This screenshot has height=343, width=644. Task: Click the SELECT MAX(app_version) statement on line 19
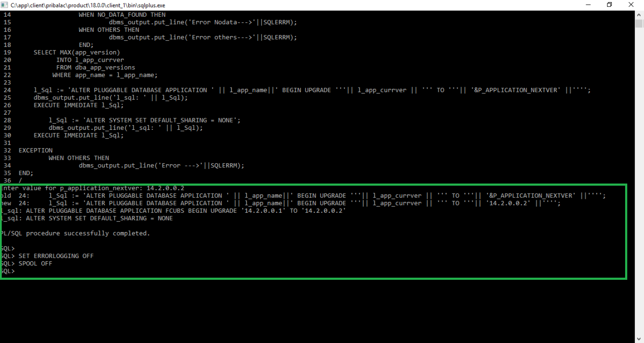pyautogui.click(x=77, y=52)
